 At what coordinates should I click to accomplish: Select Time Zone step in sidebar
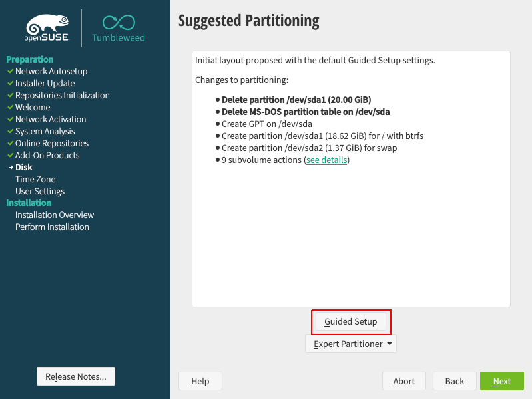pyautogui.click(x=35, y=179)
